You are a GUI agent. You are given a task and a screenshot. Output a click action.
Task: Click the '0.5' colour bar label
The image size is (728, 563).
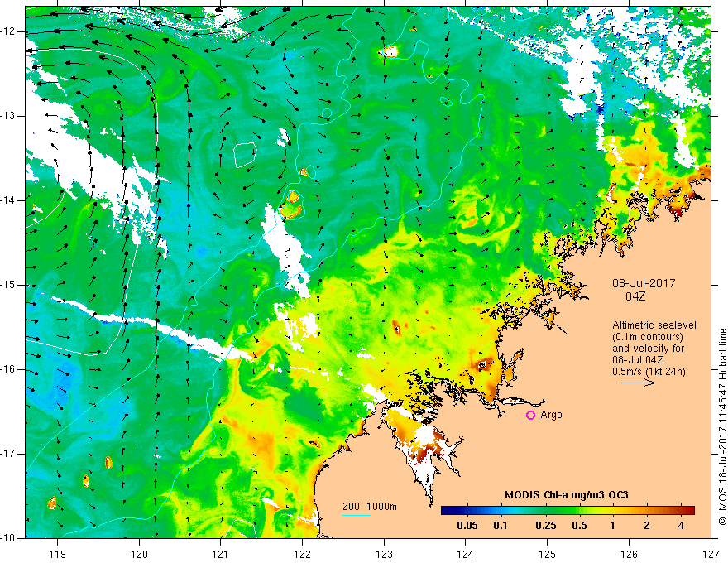[579, 526]
